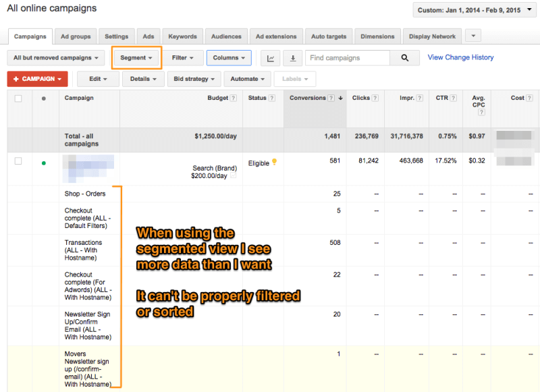Click the Conversions sort descending arrow

tap(341, 98)
